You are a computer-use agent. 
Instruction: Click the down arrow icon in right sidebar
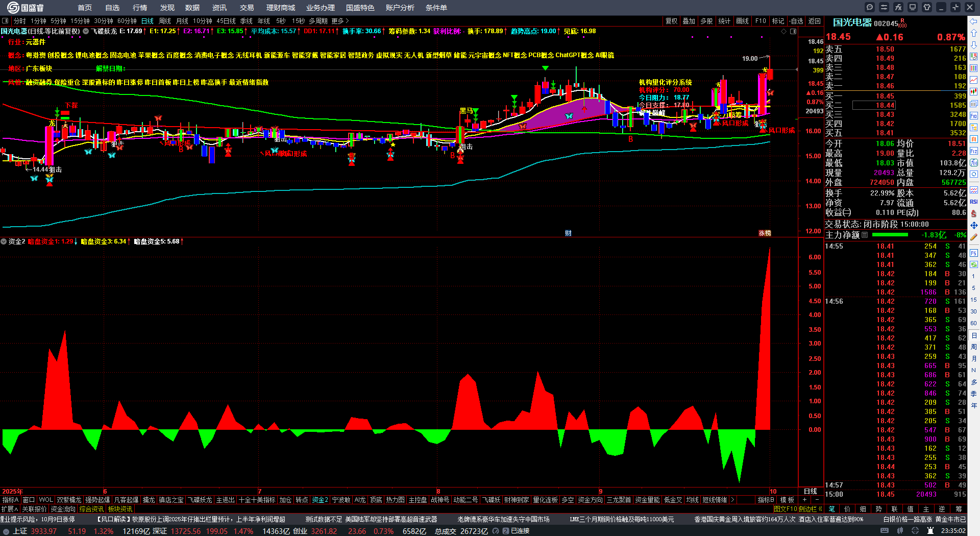click(x=974, y=44)
